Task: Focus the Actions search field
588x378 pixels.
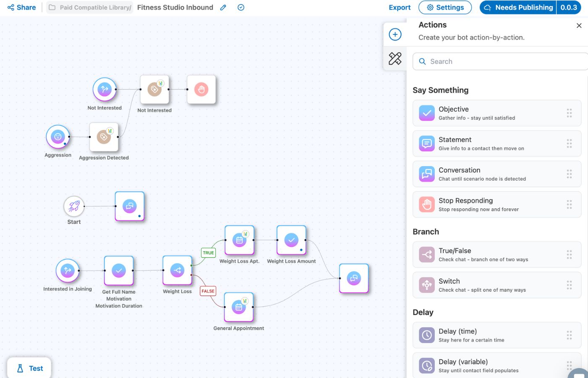Action: tap(500, 61)
